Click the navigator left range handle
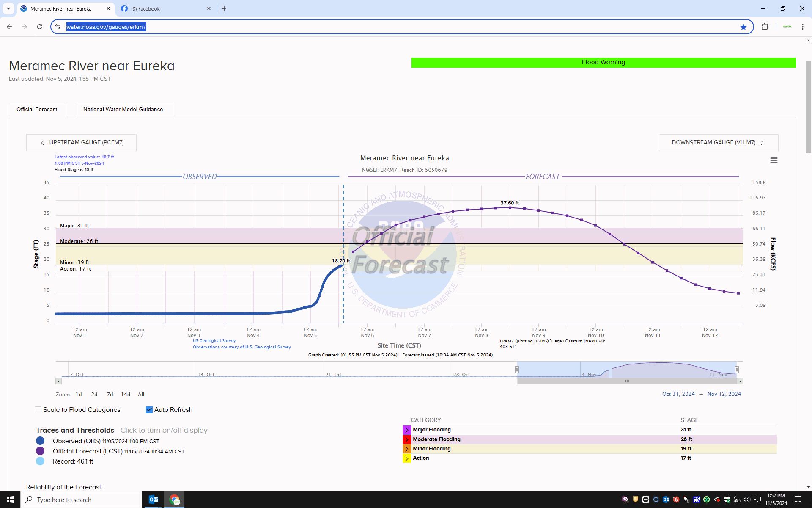The width and height of the screenshot is (812, 508). click(x=517, y=370)
